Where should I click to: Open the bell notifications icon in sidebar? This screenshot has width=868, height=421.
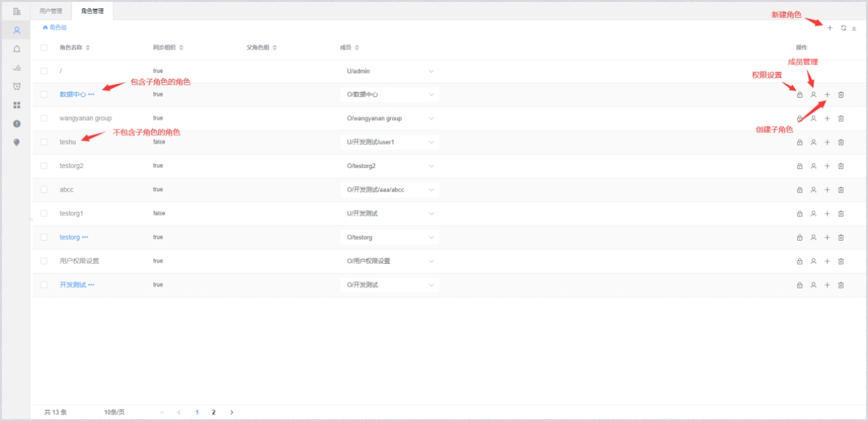pos(16,49)
